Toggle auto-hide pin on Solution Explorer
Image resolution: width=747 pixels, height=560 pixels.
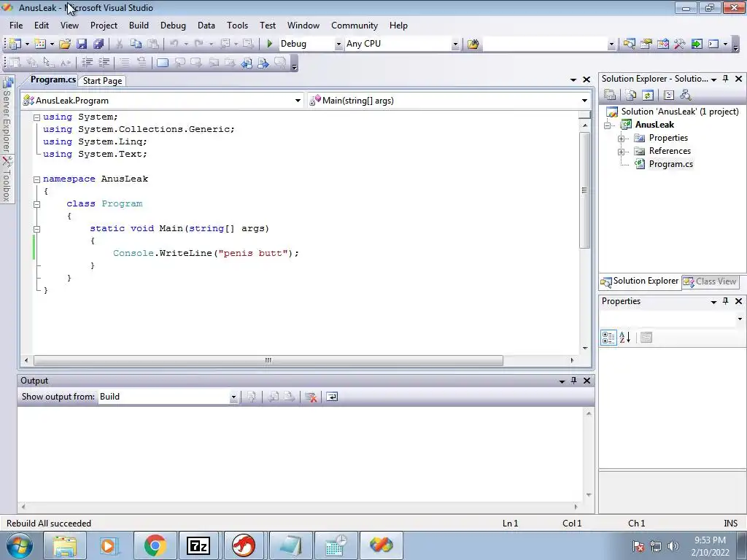(726, 79)
